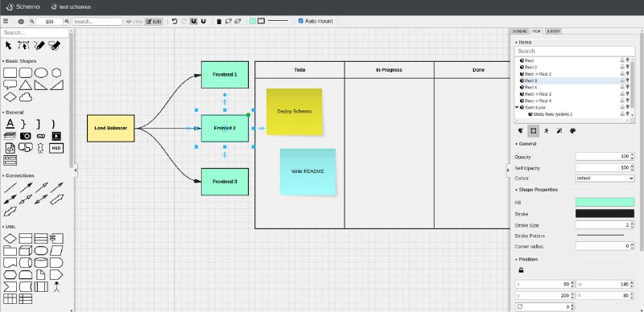Toggle the first magnet snap button
The image size is (644, 312).
tap(193, 22)
